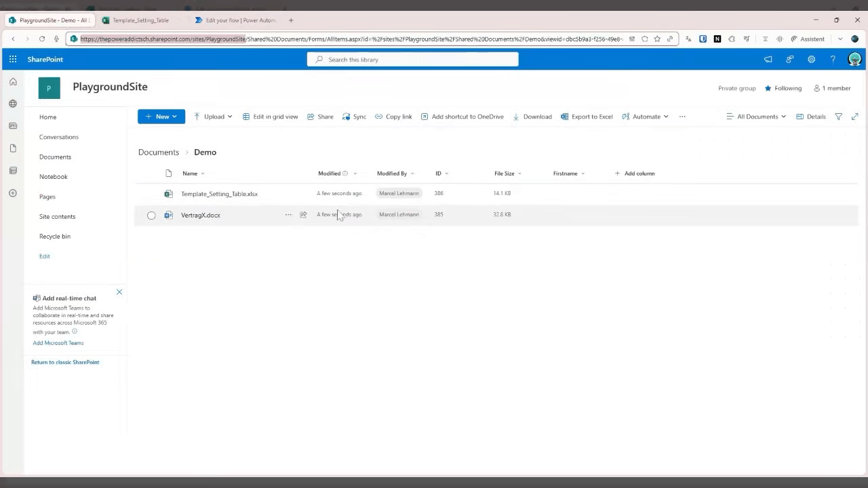
Task: Open My files icon in the app bar
Action: tap(13, 148)
